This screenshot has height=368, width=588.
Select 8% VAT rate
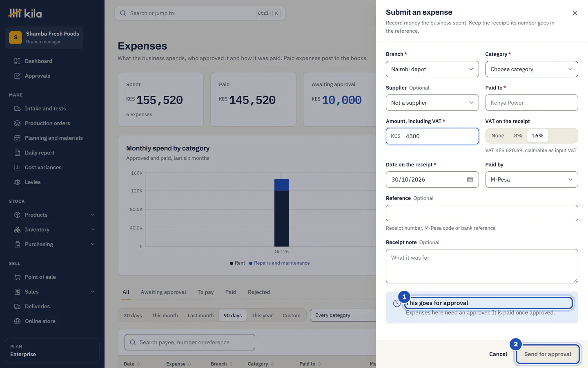(x=518, y=136)
